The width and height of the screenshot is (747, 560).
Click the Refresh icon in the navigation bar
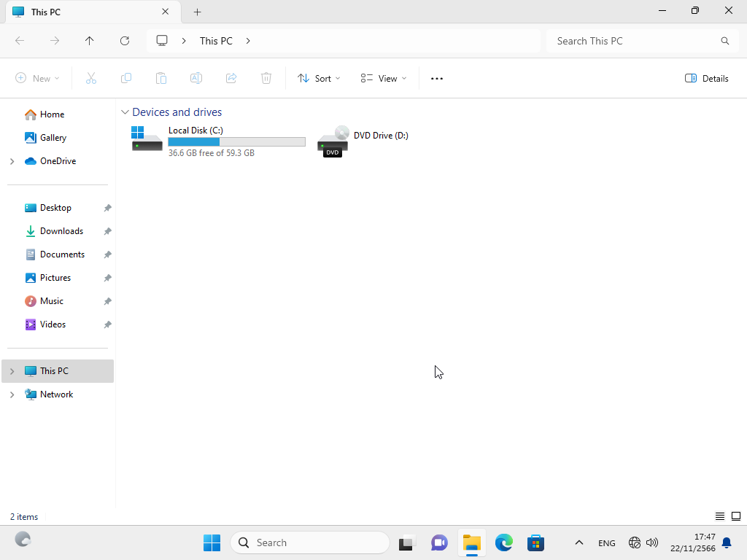[x=125, y=41]
